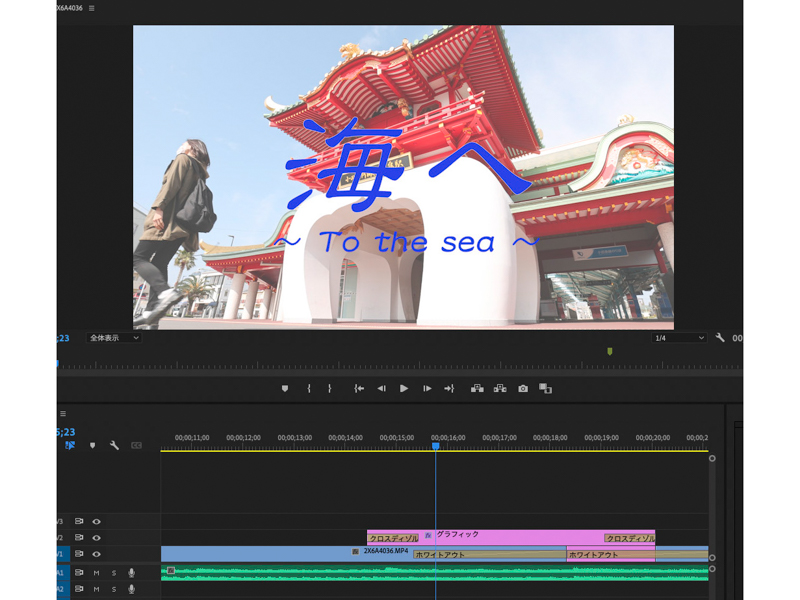Image resolution: width=800 pixels, height=600 pixels.
Task: Go to Out point
Action: coord(449,389)
